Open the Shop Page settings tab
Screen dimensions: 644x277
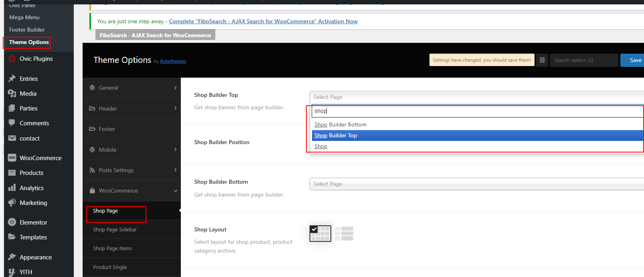point(105,211)
